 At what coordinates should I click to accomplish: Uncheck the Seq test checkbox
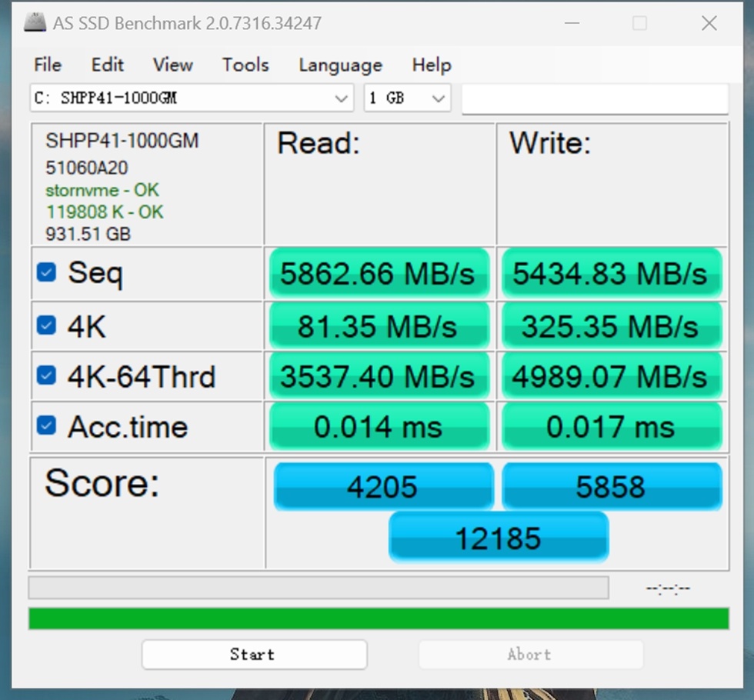click(x=46, y=272)
